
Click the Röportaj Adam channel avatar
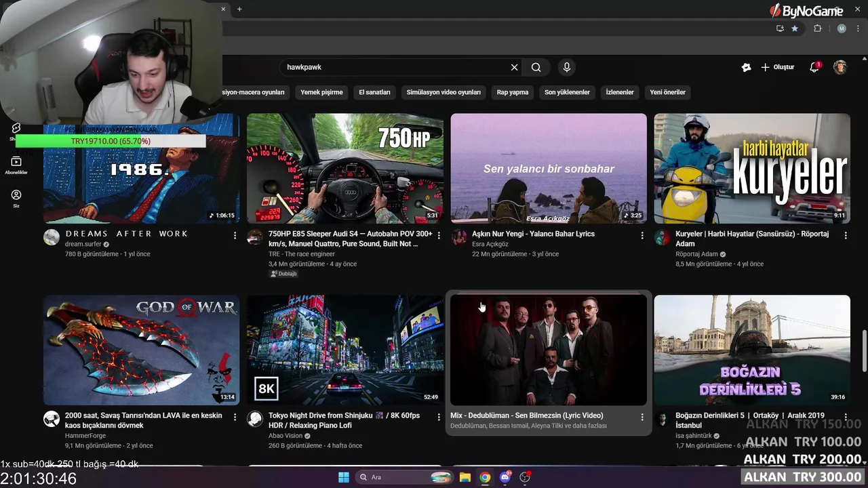(x=662, y=237)
